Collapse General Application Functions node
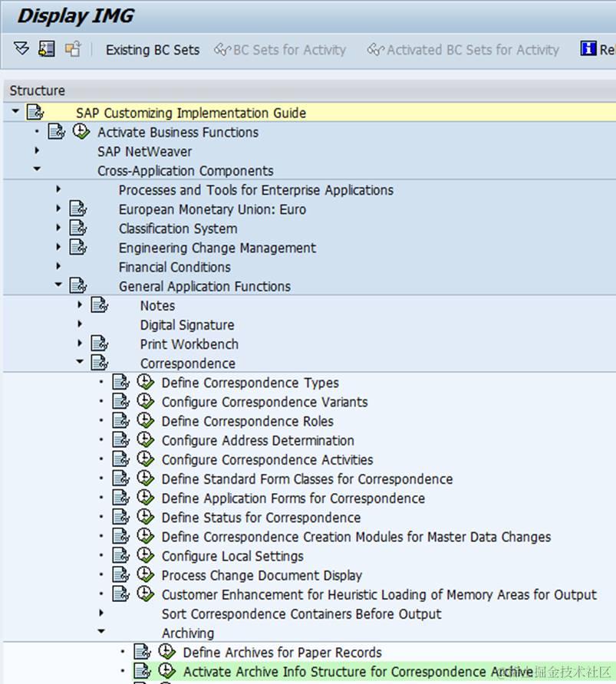Screen dimensions: 616x684 click(58, 284)
